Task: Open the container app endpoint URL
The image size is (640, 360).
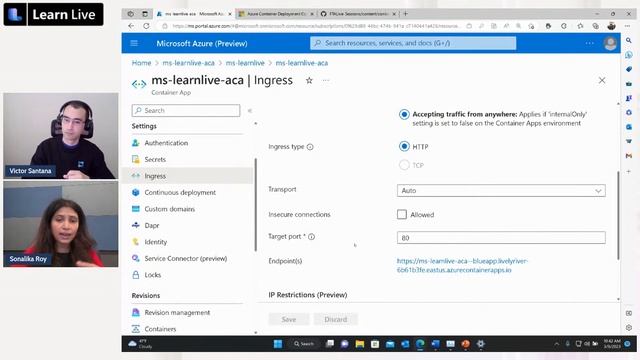Action: click(462, 265)
